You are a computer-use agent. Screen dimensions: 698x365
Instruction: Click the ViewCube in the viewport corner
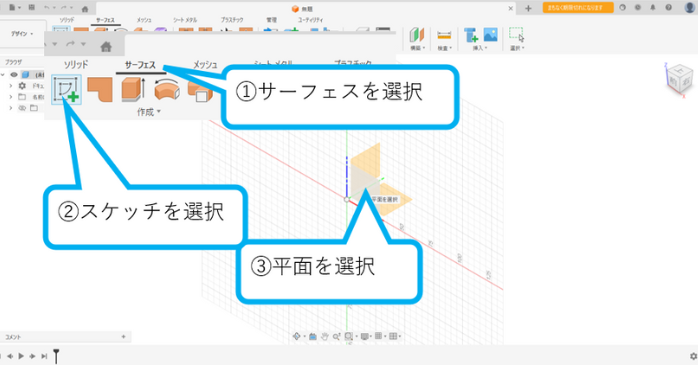tap(680, 79)
